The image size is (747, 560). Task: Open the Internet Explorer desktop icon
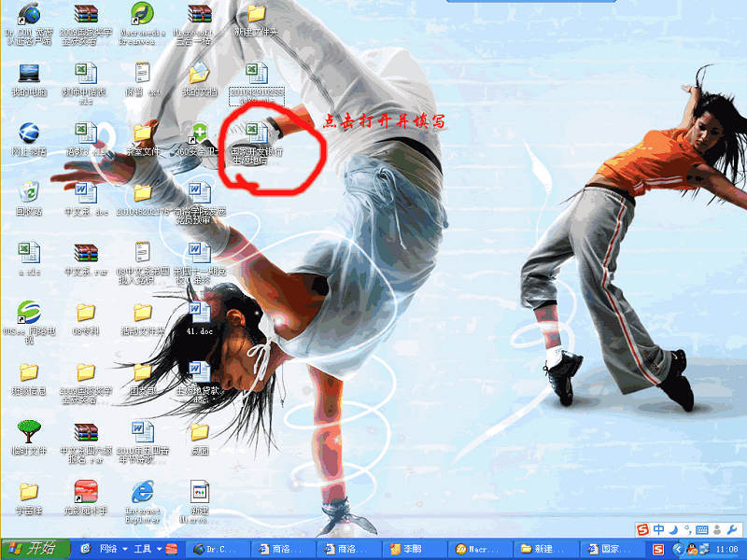(142, 492)
